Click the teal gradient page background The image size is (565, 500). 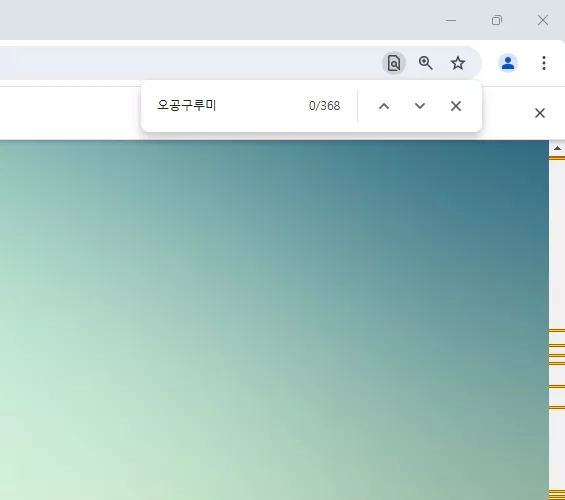pos(274,317)
